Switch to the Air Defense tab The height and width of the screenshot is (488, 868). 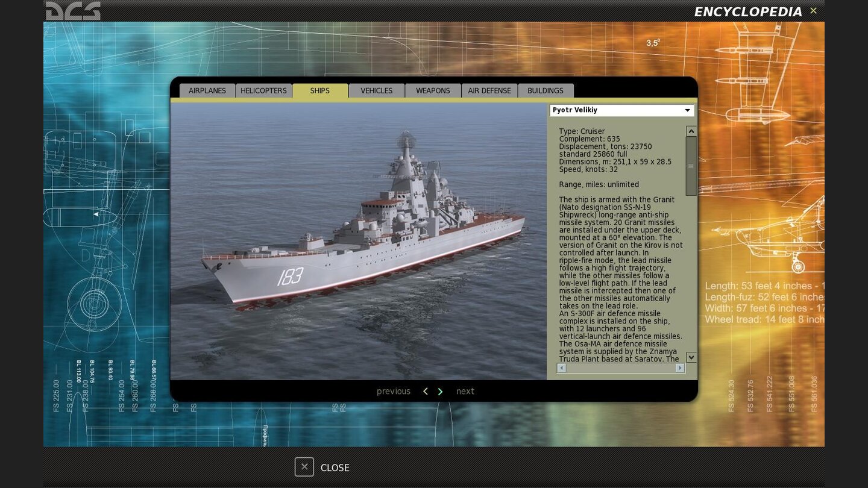coord(489,90)
